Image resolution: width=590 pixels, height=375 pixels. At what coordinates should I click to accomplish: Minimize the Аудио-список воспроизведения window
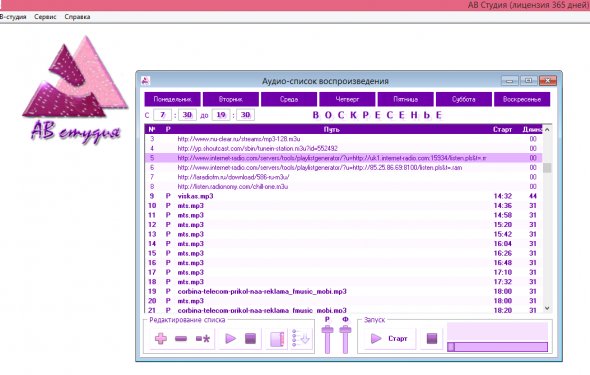509,80
